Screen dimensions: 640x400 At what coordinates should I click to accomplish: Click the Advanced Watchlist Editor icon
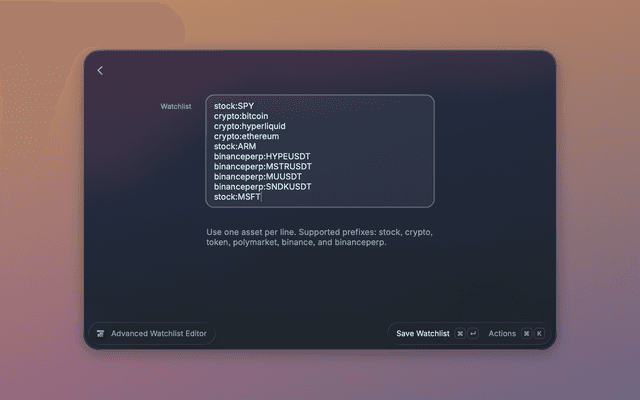tap(100, 334)
